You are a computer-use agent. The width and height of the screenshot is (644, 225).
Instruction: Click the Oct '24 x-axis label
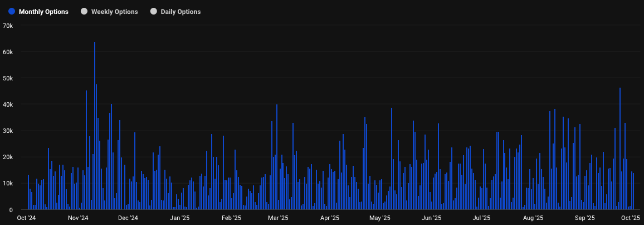27,218
